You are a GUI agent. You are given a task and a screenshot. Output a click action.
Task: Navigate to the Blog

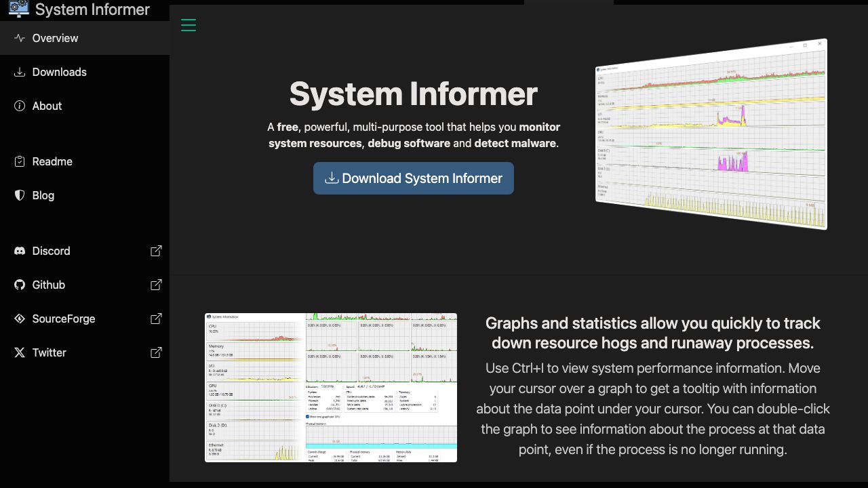coord(85,195)
